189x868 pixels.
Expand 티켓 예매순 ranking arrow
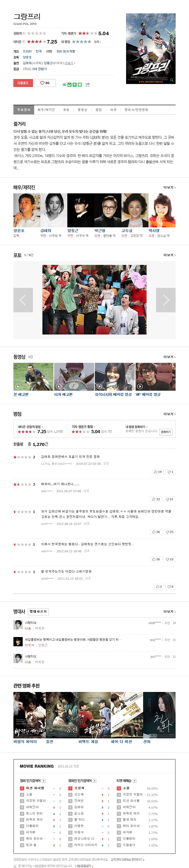pos(134,781)
